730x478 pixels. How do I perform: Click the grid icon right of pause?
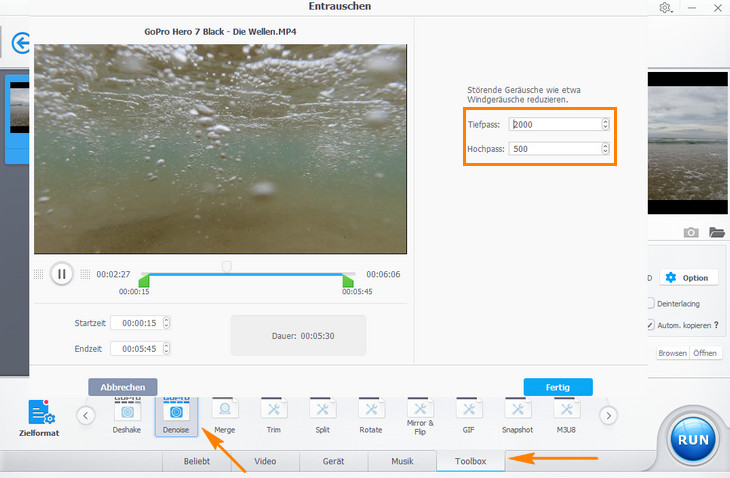(85, 274)
